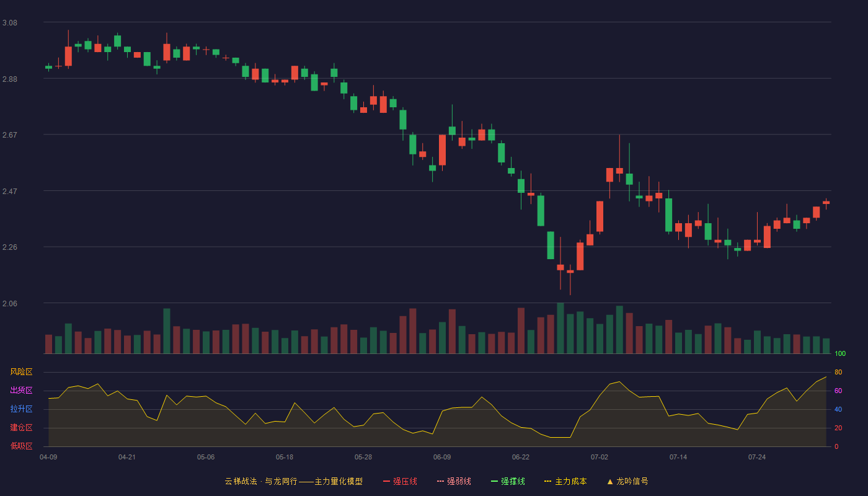Click the 2.88 price axis label

pyautogui.click(x=10, y=79)
